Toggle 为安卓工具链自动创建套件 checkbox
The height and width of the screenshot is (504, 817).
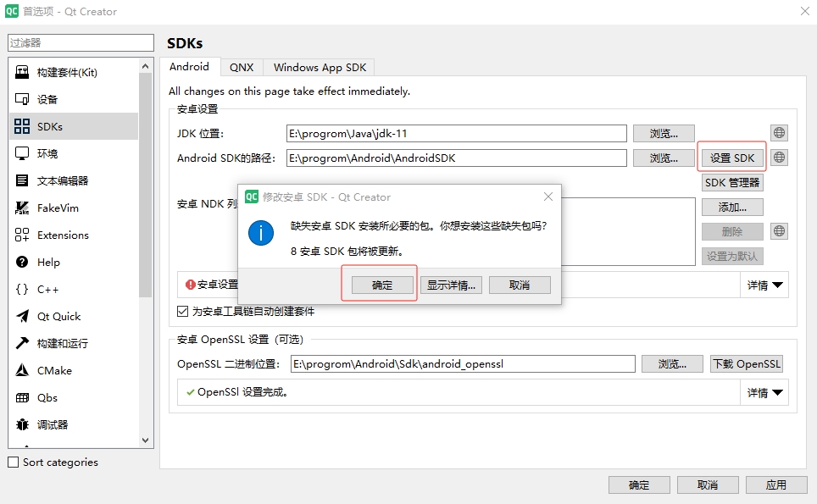[x=182, y=312]
